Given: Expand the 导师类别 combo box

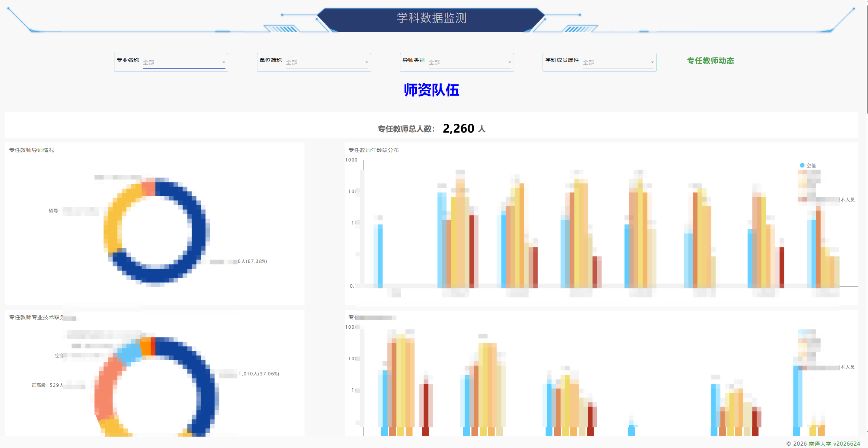Looking at the screenshot, I should click(470, 62).
